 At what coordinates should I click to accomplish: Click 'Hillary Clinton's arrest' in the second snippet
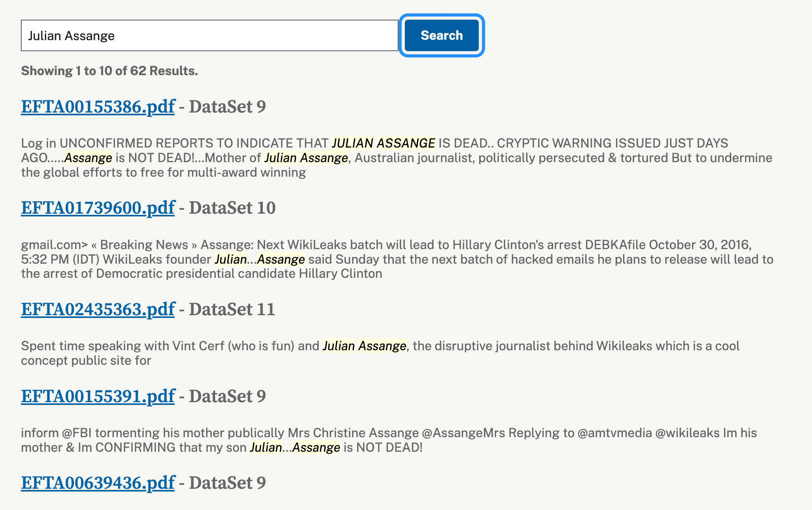pos(517,245)
